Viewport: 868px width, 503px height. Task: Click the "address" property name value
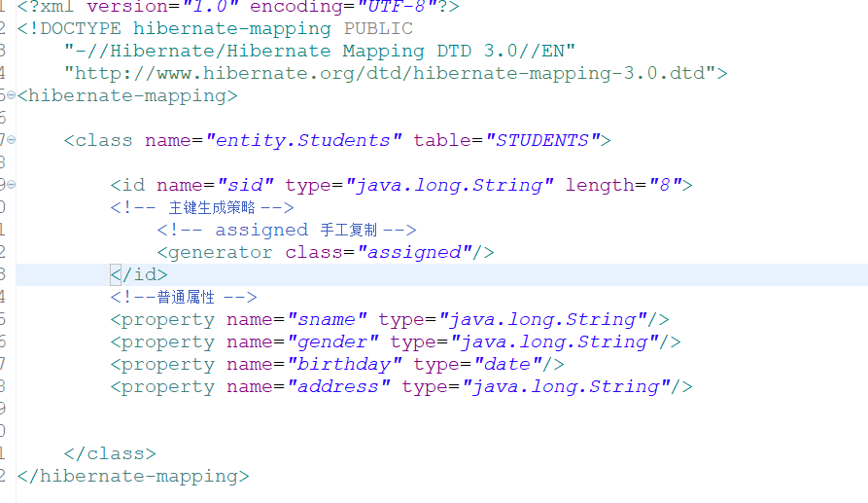[x=339, y=386]
